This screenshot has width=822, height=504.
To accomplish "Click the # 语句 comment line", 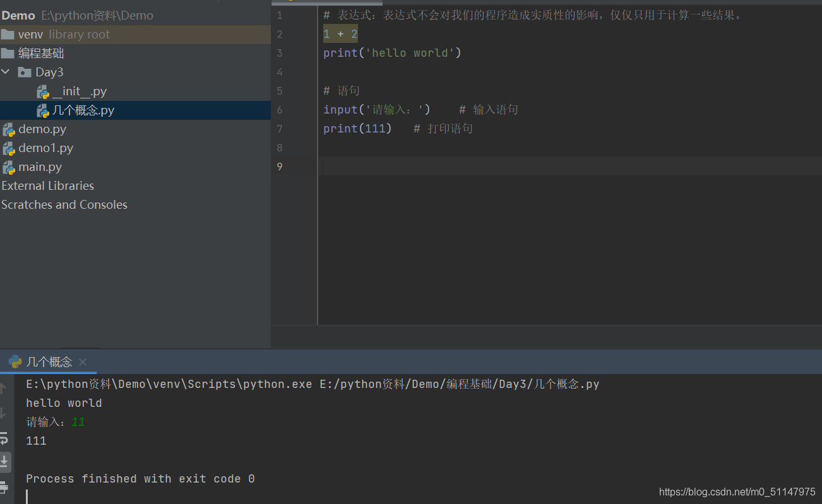I will pyautogui.click(x=342, y=91).
